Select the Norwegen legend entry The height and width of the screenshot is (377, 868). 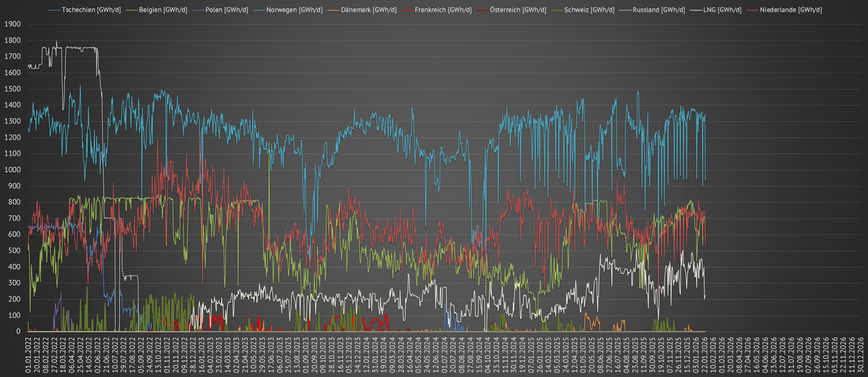pos(294,10)
